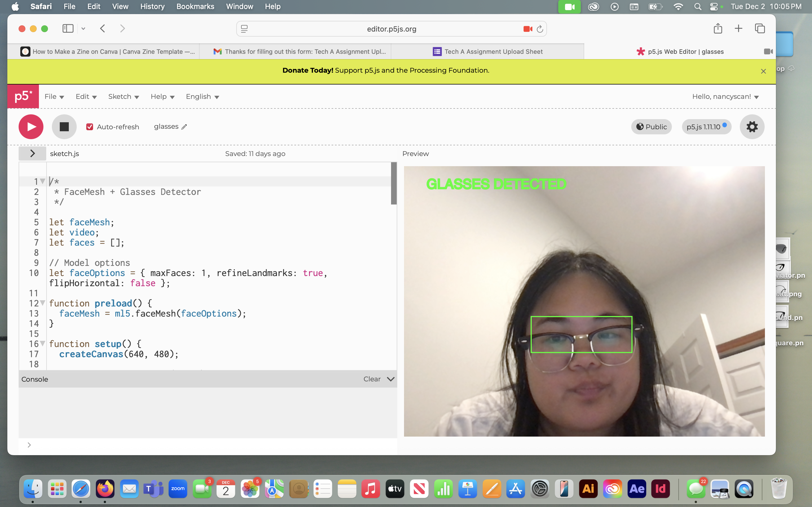
Task: Click the p5* logo home icon
Action: coord(23,97)
